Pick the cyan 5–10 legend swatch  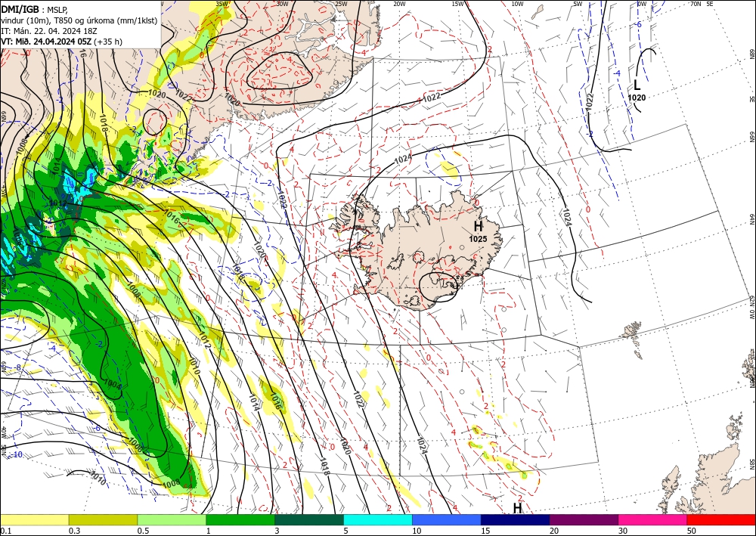378,519
